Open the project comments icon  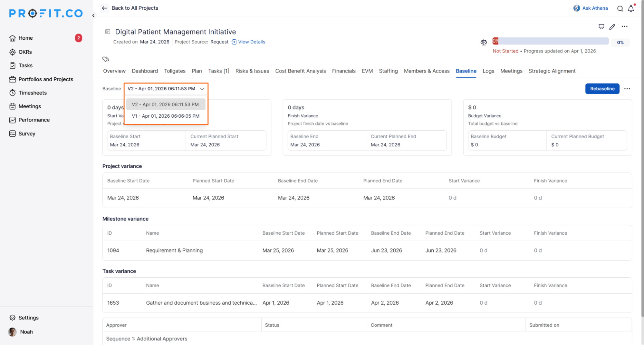pyautogui.click(x=601, y=27)
